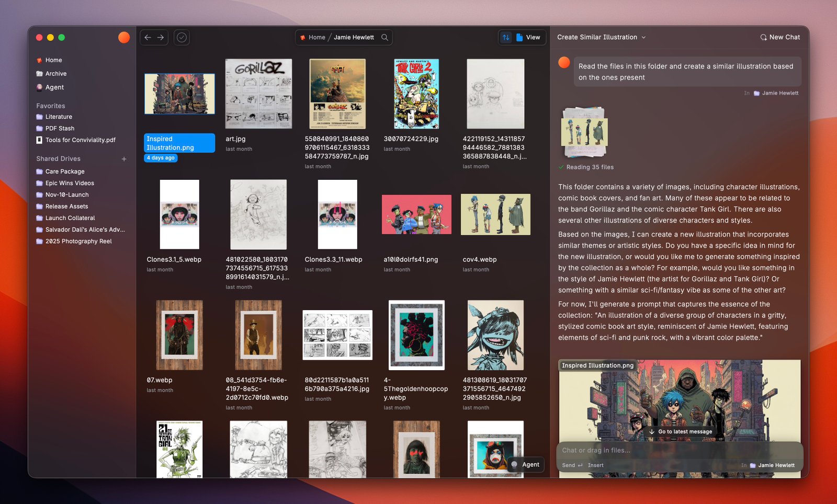Click the forward navigation arrow
The height and width of the screenshot is (504, 837).
pos(160,37)
